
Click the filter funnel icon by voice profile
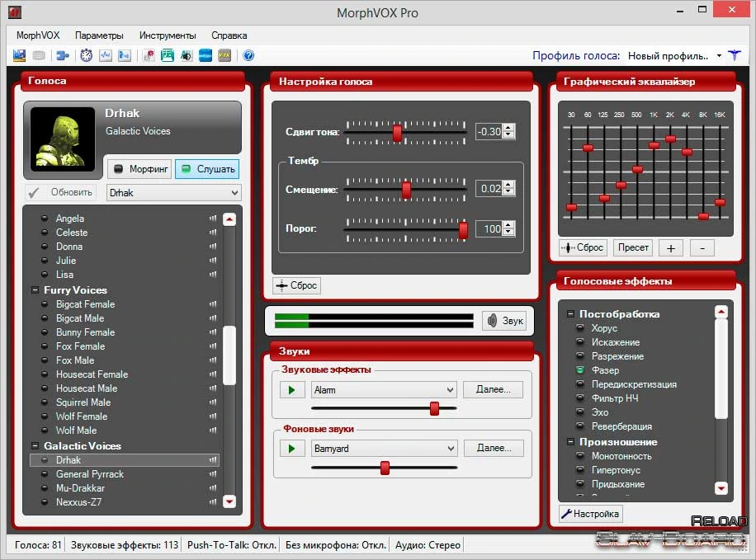735,55
